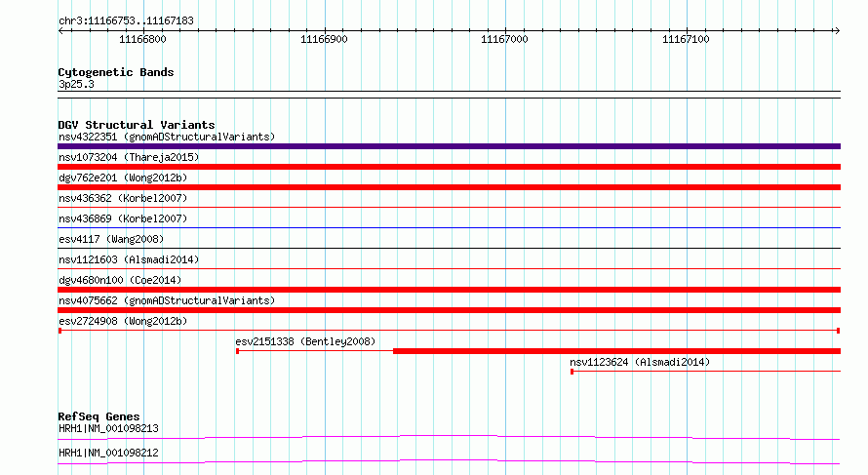Click the black esv4117 variant line

449,248
